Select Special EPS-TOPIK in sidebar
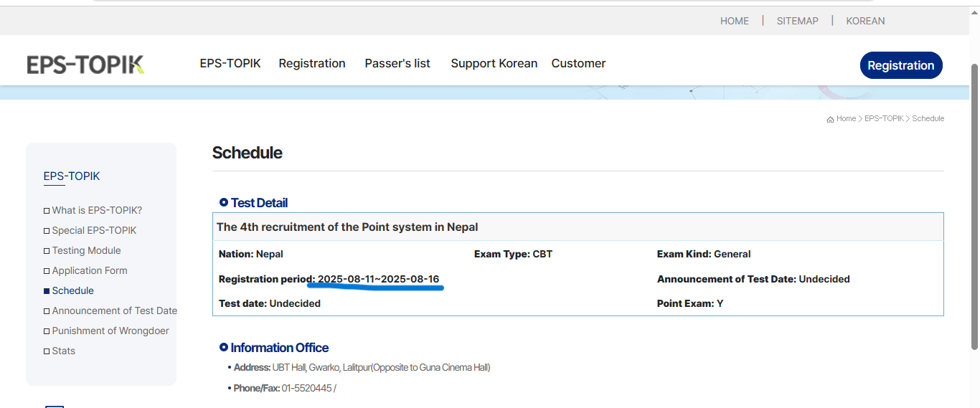Viewport: 980px width, 408px height. (94, 230)
